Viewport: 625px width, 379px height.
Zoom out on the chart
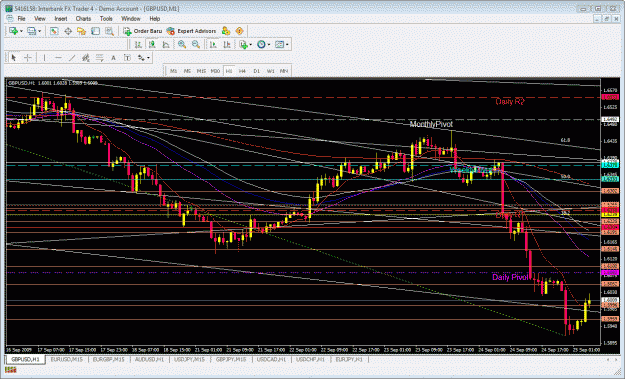point(196,45)
